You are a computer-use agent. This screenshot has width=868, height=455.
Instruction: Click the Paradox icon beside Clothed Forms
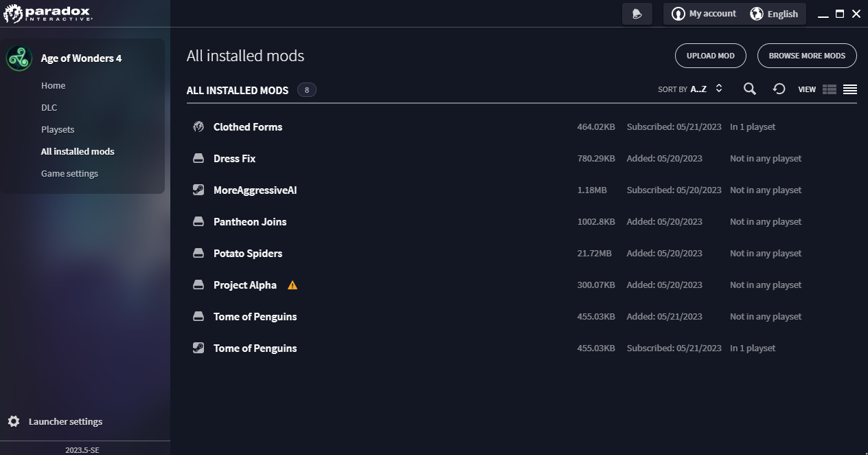(x=198, y=127)
